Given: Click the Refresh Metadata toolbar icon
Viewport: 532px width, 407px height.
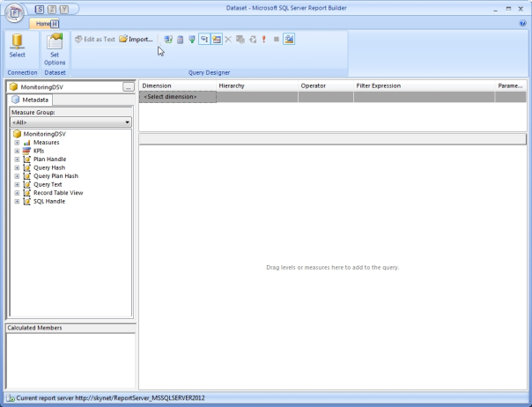Looking at the screenshot, I should 168,40.
